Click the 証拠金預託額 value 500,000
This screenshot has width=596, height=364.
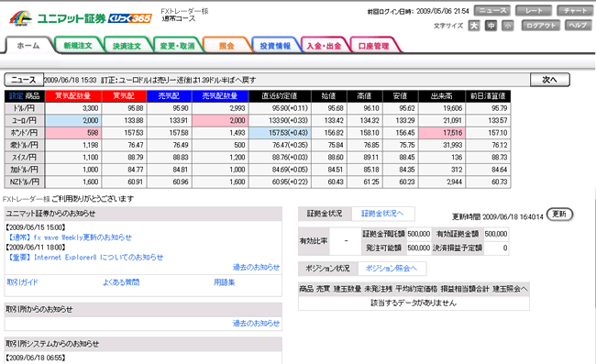click(x=418, y=234)
